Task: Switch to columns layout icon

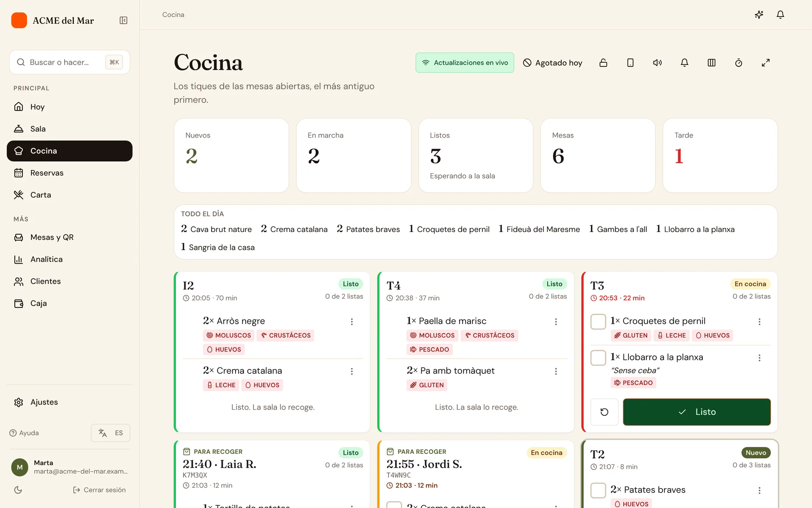Action: [x=712, y=63]
